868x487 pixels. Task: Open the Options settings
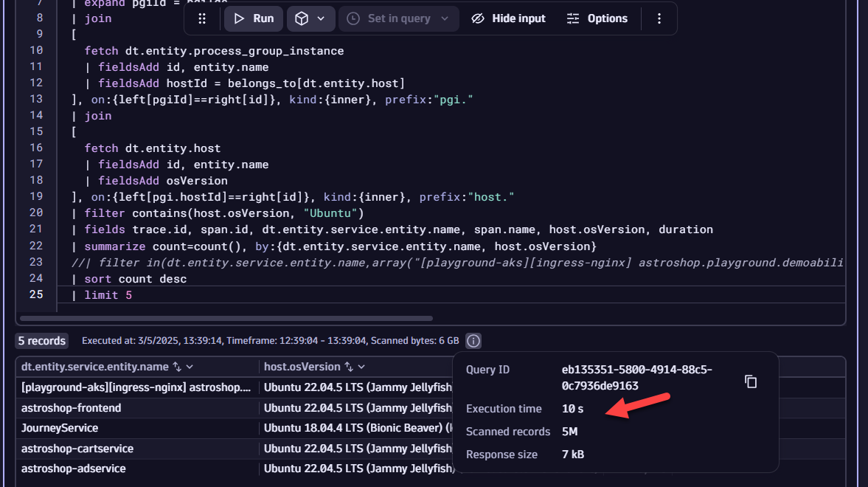click(597, 19)
